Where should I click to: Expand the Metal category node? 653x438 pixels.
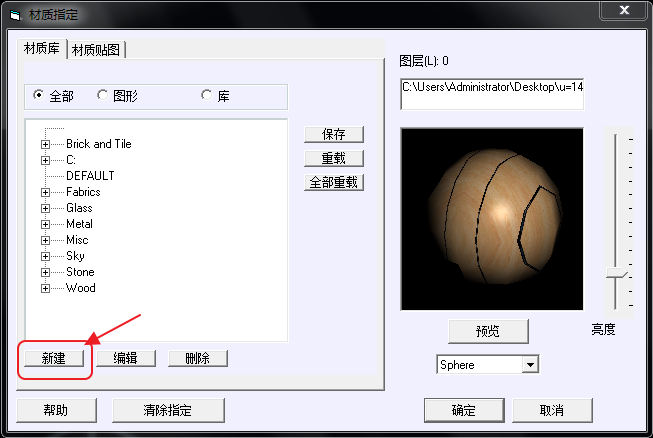tap(45, 224)
